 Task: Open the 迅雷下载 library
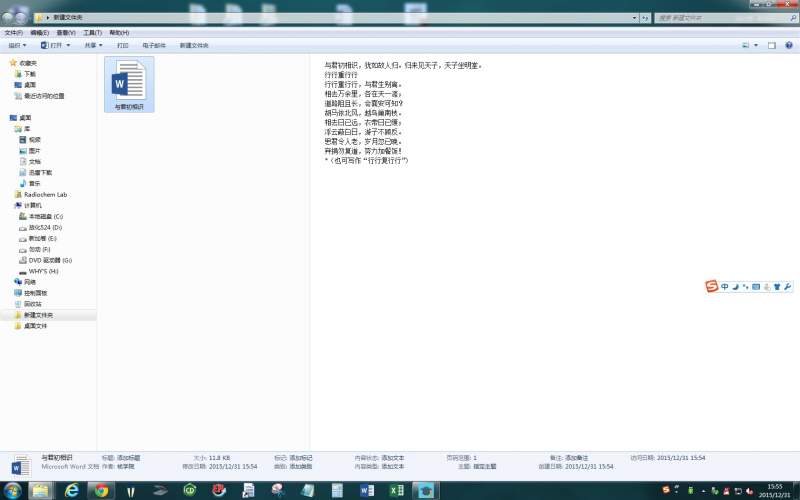coord(40,172)
